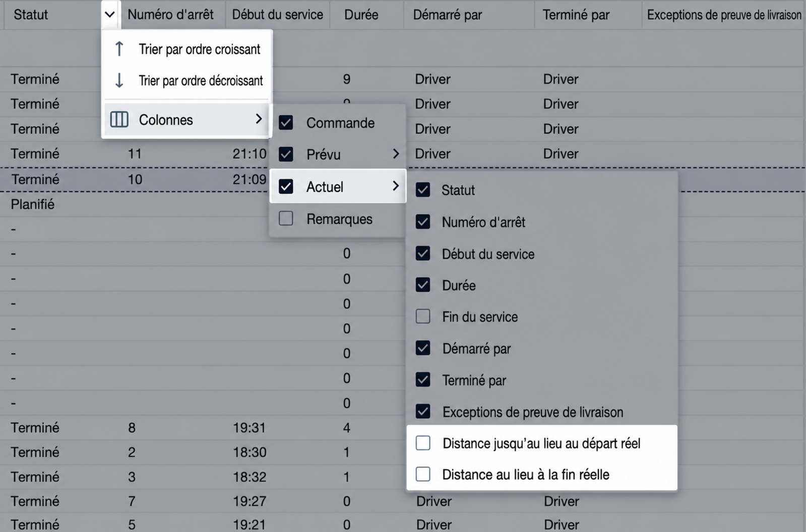Uncheck the Actuel checkbox
The height and width of the screenshot is (532, 806).
(x=286, y=186)
